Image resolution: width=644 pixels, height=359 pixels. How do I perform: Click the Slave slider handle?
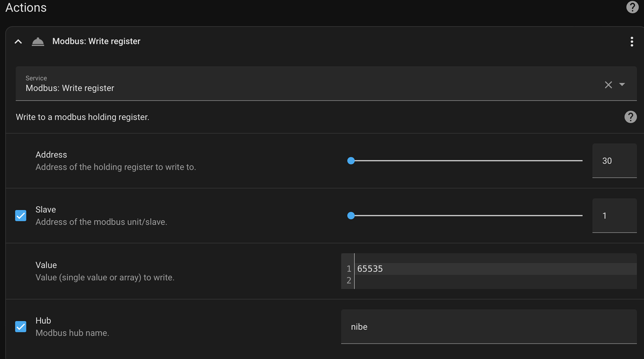point(351,216)
